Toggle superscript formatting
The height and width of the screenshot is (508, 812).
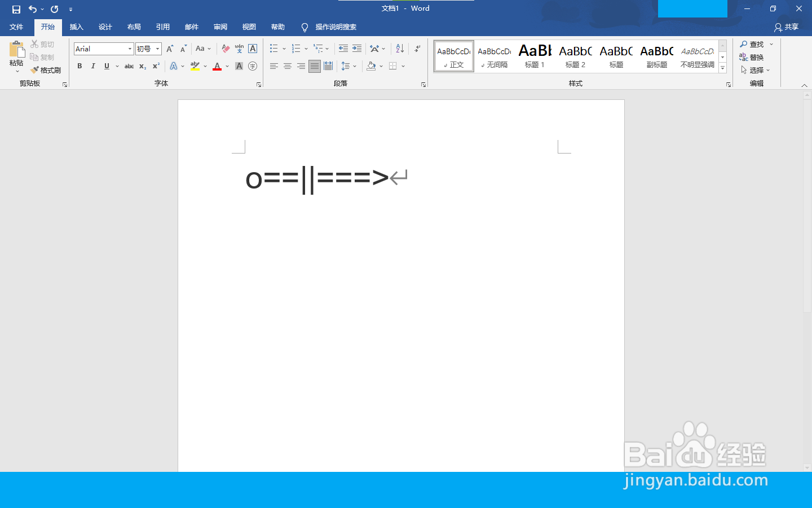tap(156, 66)
